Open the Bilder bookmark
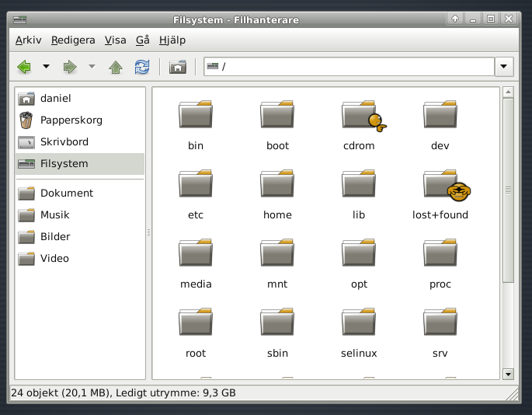 click(80, 237)
